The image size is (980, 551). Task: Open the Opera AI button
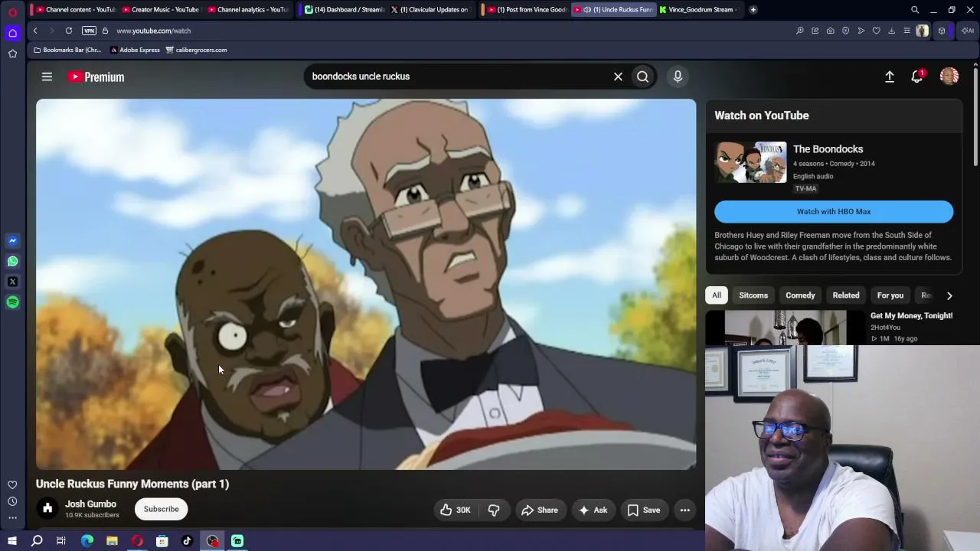click(968, 31)
